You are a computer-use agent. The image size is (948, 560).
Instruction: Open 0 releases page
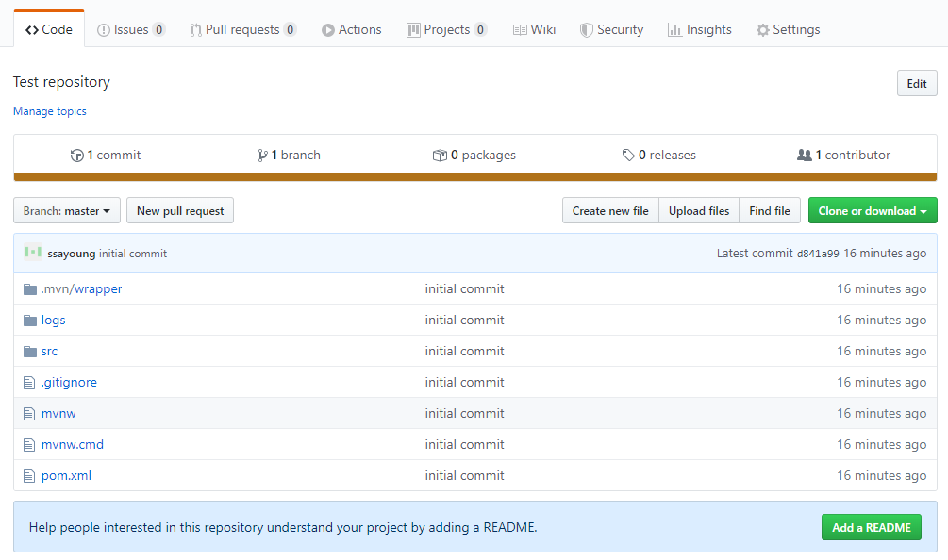pos(659,156)
